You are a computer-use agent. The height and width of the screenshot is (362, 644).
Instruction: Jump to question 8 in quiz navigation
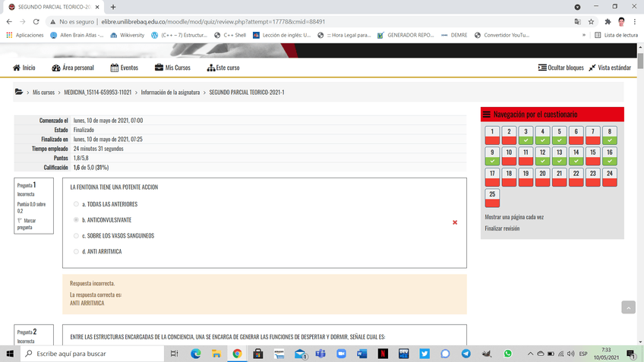point(610,135)
